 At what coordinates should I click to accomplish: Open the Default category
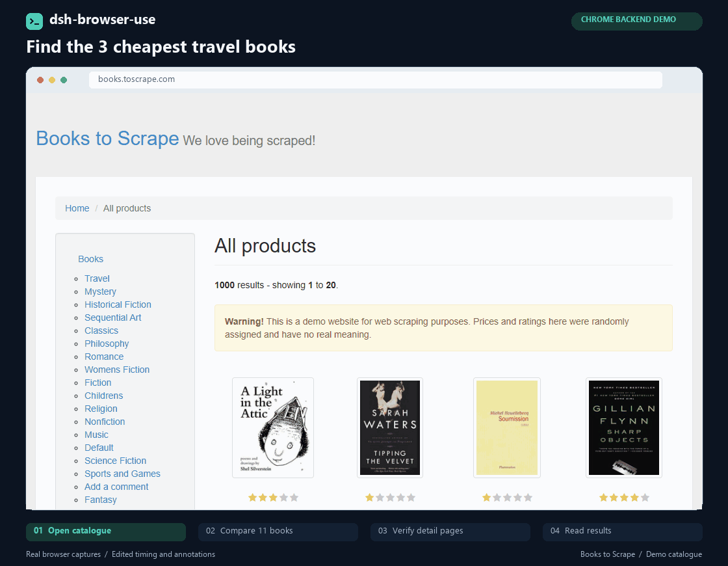click(x=99, y=448)
